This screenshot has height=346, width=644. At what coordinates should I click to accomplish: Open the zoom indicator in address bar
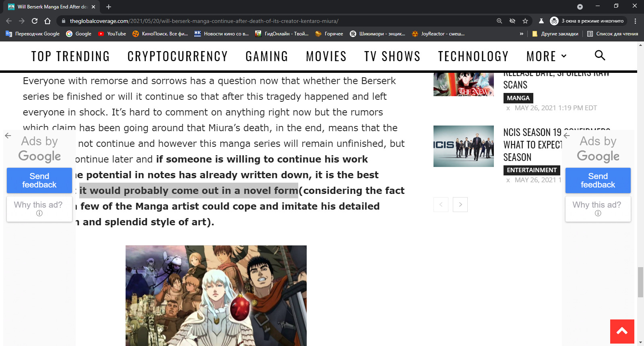pyautogui.click(x=500, y=21)
